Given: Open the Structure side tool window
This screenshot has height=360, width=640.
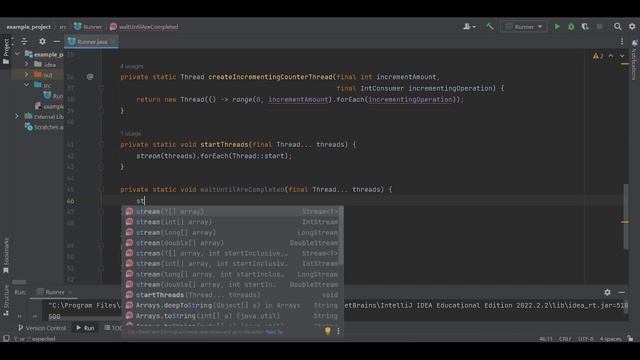Looking at the screenshot, I should [x=6, y=300].
